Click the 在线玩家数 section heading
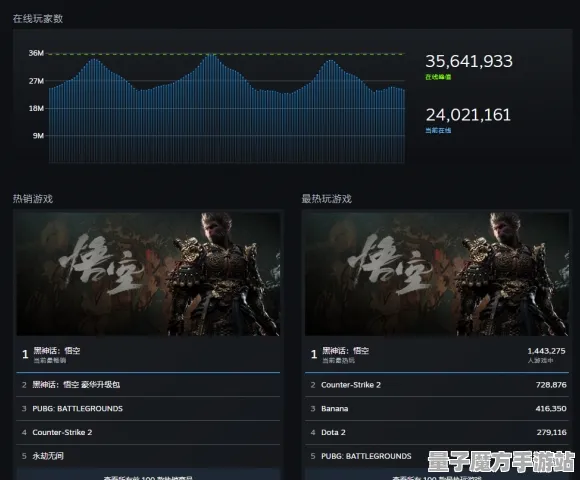This screenshot has height=480, width=580. [38, 18]
